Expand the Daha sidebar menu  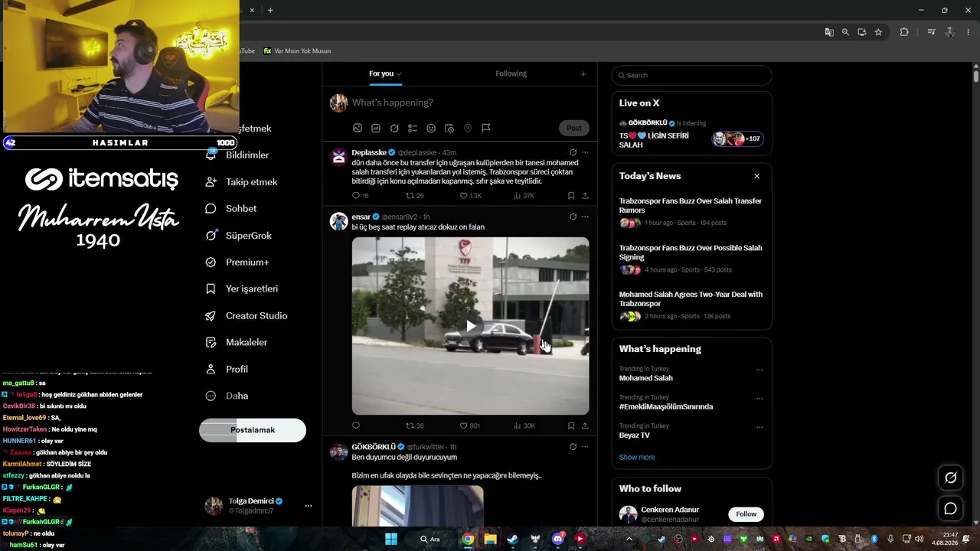227,396
